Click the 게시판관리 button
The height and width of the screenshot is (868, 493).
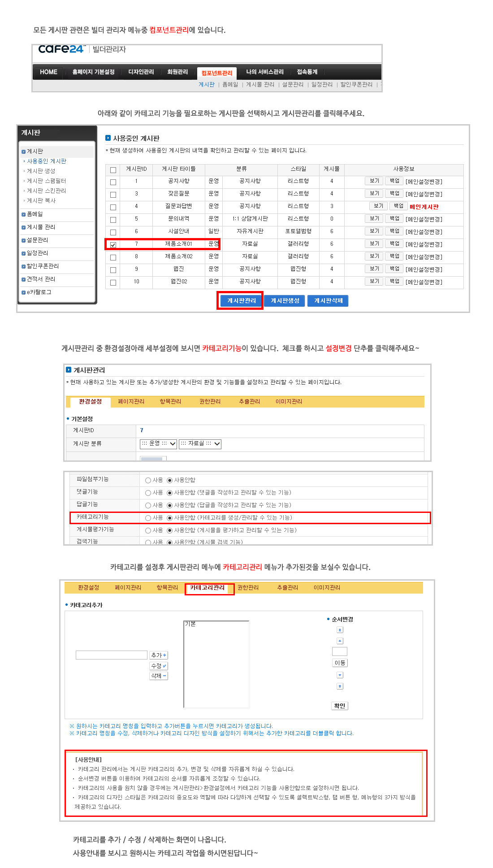pyautogui.click(x=241, y=301)
